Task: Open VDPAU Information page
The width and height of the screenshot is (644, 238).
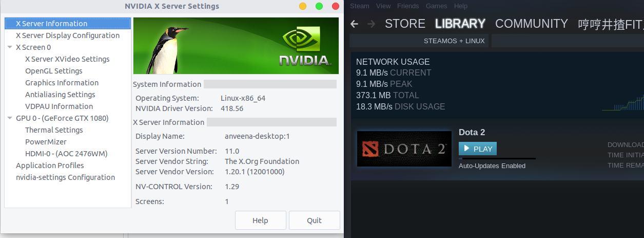Action: [x=59, y=106]
